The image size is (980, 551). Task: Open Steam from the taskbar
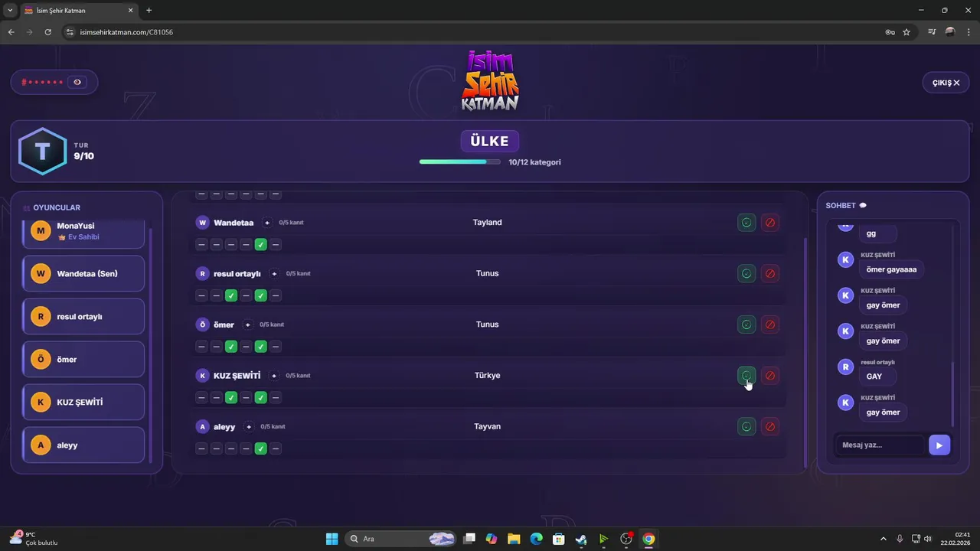581,539
